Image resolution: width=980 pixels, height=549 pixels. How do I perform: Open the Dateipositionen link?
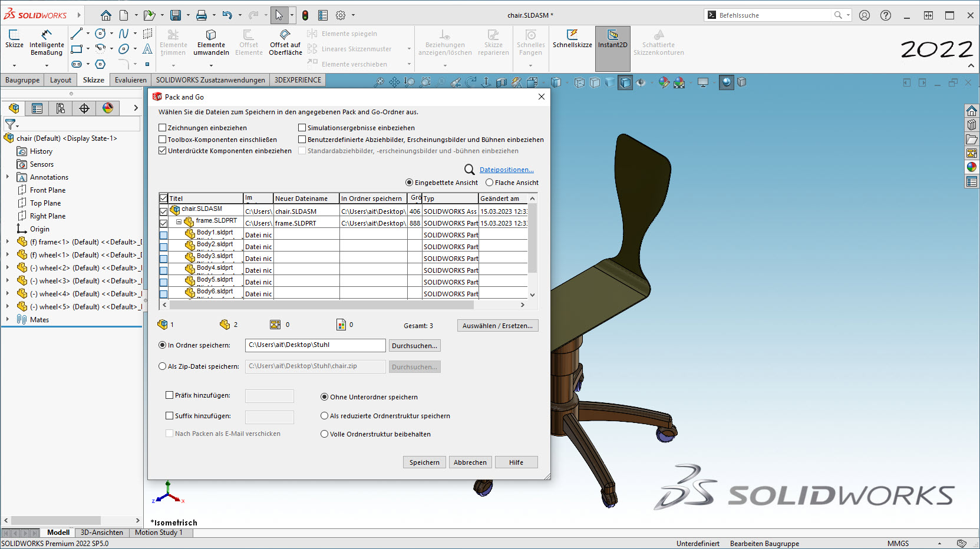[507, 170]
